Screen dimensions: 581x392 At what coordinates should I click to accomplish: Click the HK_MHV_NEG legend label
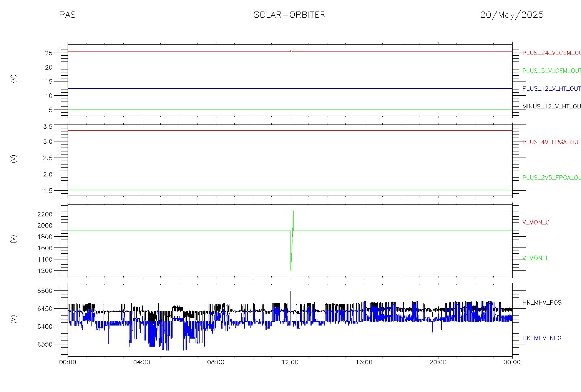(542, 338)
